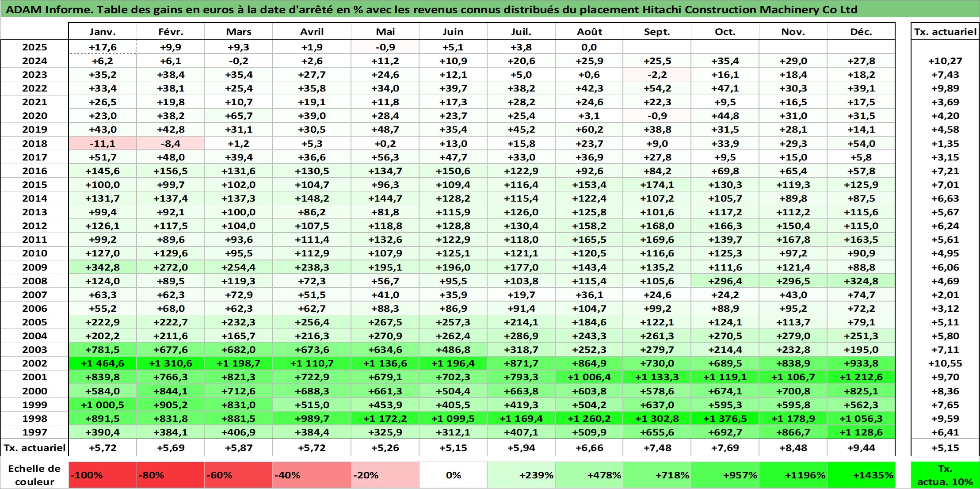Click the -60% color scale swatch
Screen dimensions: 980x489
coord(238,475)
